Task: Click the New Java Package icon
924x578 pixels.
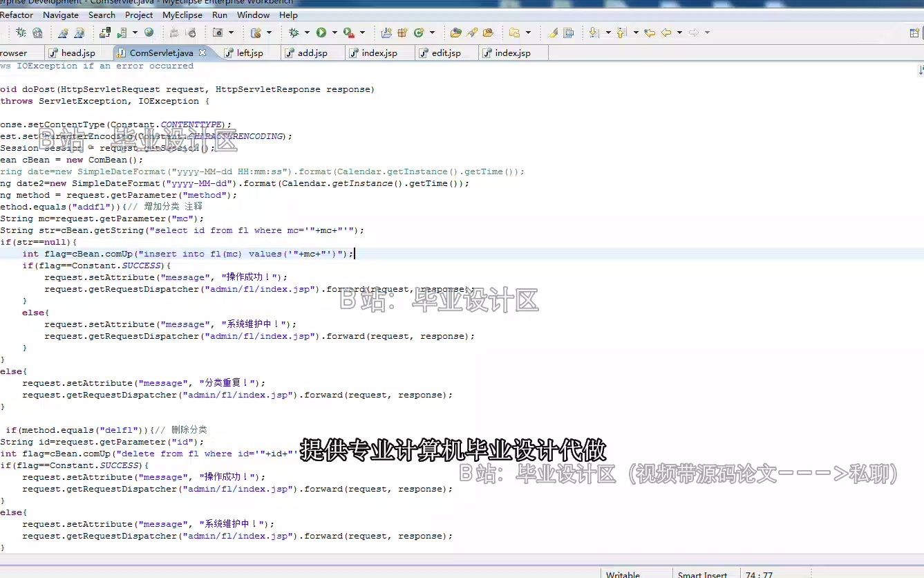Action: tap(402, 32)
